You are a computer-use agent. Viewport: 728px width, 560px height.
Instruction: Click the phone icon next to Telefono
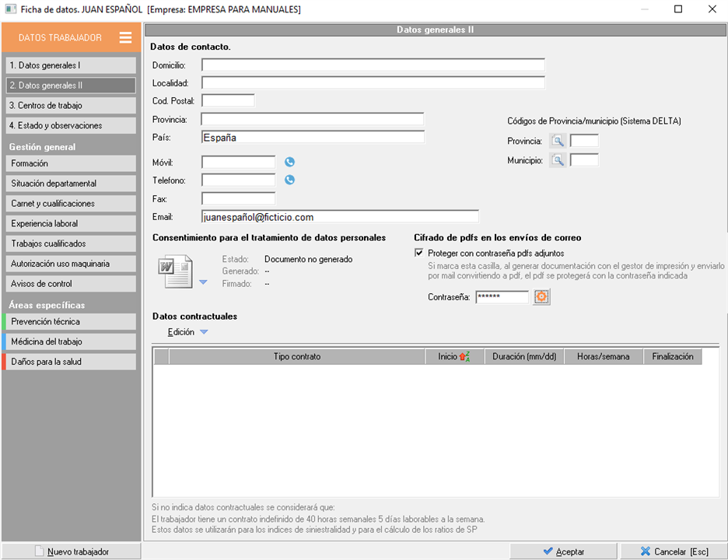click(289, 180)
